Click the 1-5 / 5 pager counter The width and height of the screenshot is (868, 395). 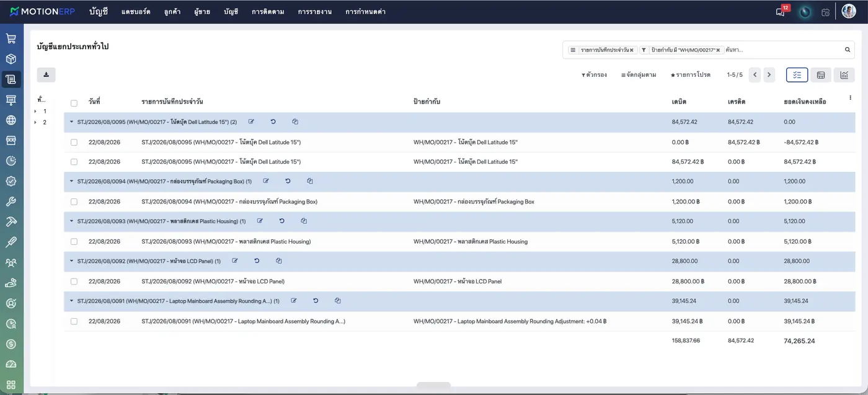pos(735,75)
